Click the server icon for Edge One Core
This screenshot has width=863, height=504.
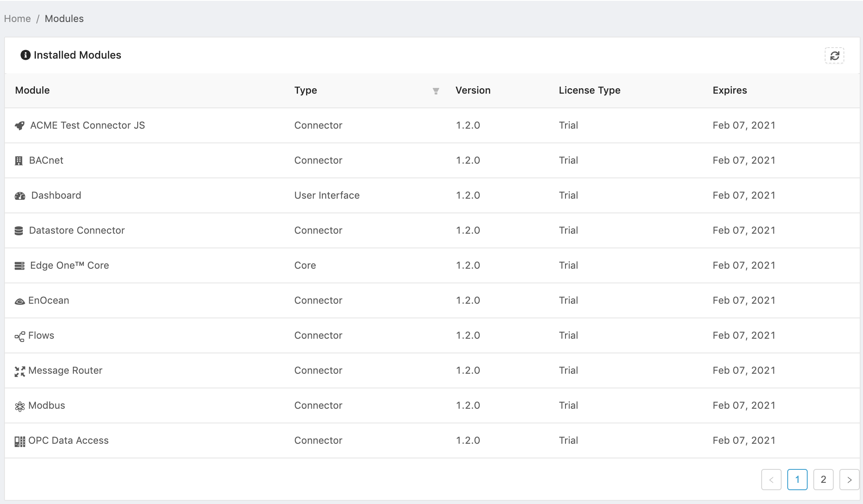tap(20, 266)
